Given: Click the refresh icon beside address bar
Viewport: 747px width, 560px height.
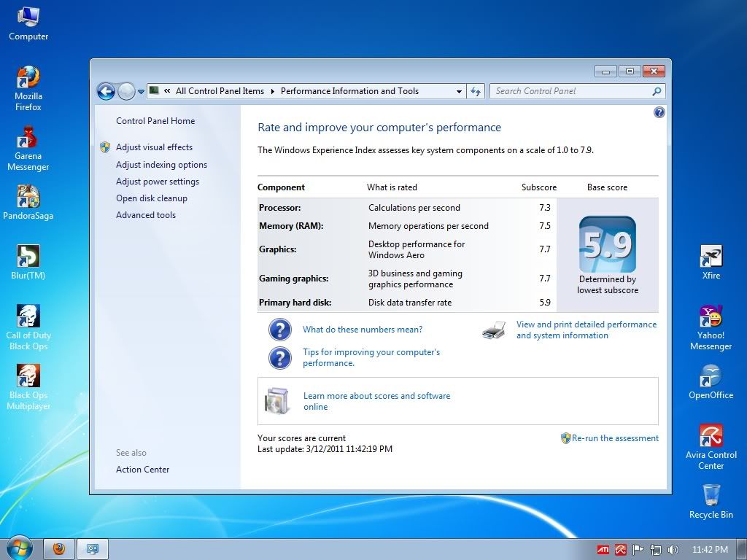Looking at the screenshot, I should tap(476, 91).
